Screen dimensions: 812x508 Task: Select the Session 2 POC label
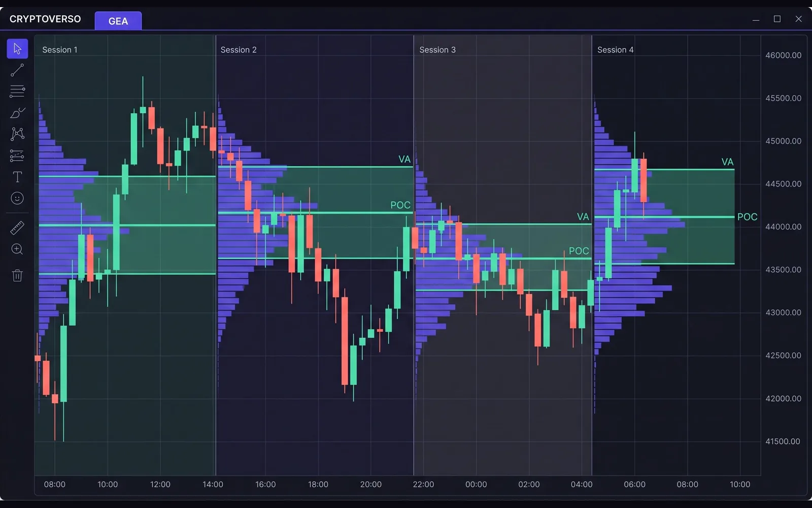tap(400, 205)
